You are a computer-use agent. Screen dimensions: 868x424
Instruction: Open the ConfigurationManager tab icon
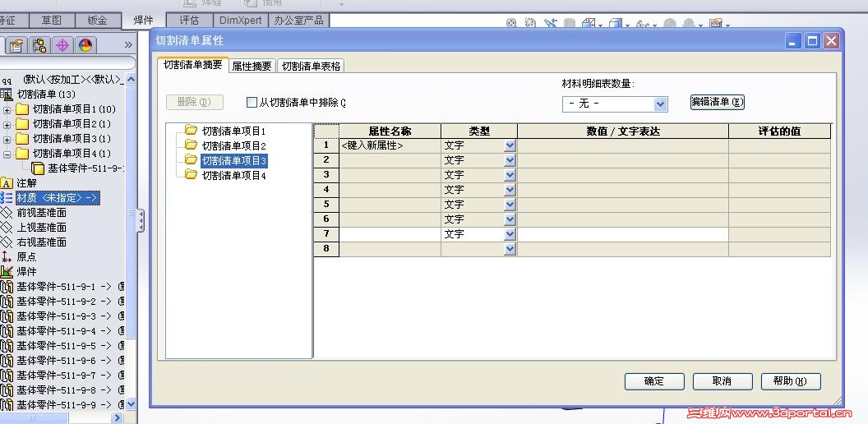point(39,45)
